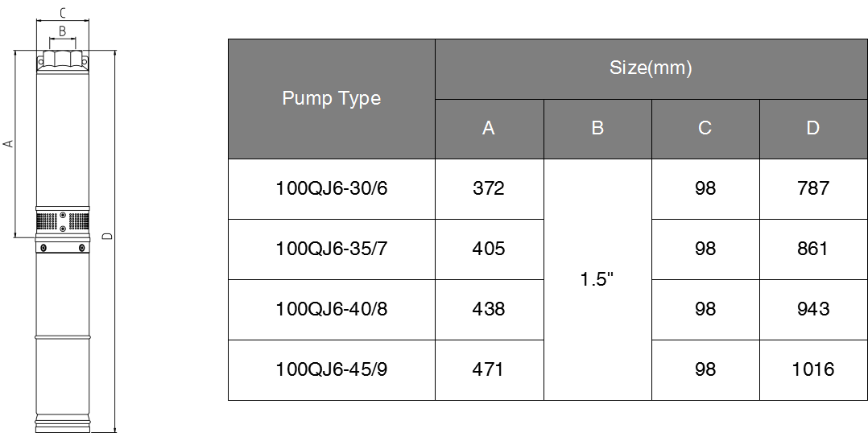
Task: Click column header B
Action: click(x=597, y=130)
